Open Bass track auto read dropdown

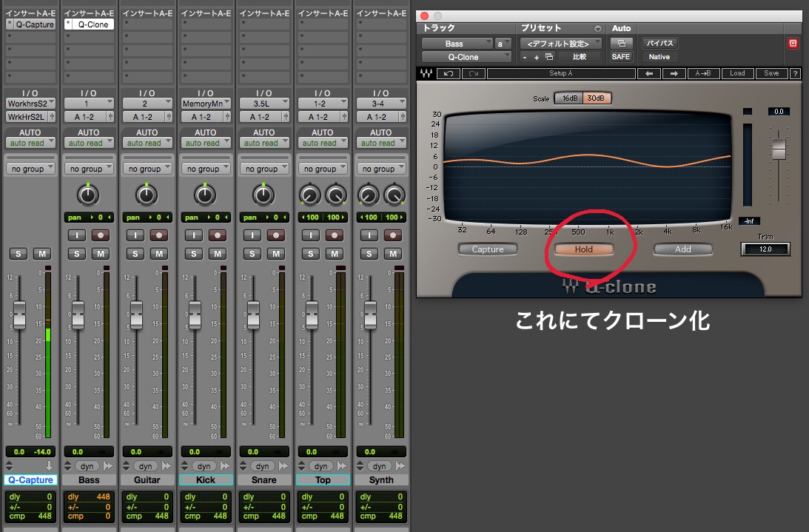(89, 143)
